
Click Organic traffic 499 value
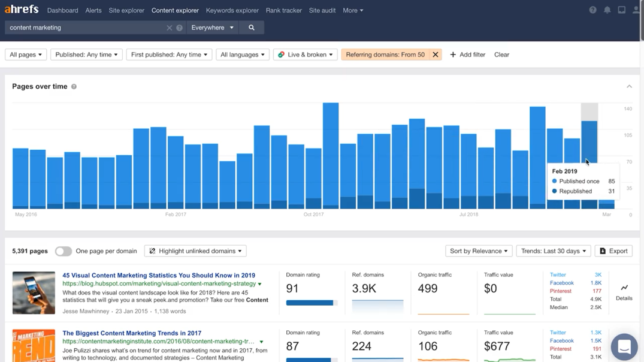[x=428, y=288]
